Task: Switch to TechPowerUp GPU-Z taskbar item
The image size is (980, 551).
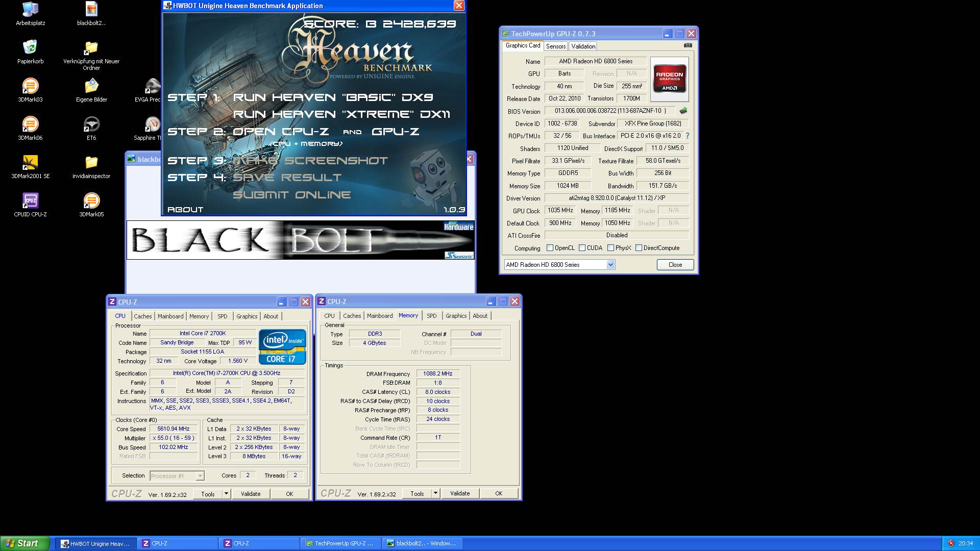Action: pos(340,543)
